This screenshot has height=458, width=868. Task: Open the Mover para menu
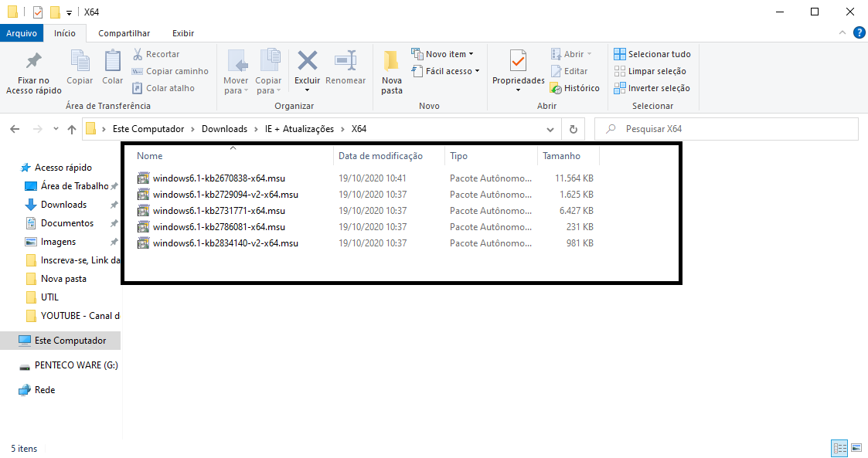(x=236, y=72)
